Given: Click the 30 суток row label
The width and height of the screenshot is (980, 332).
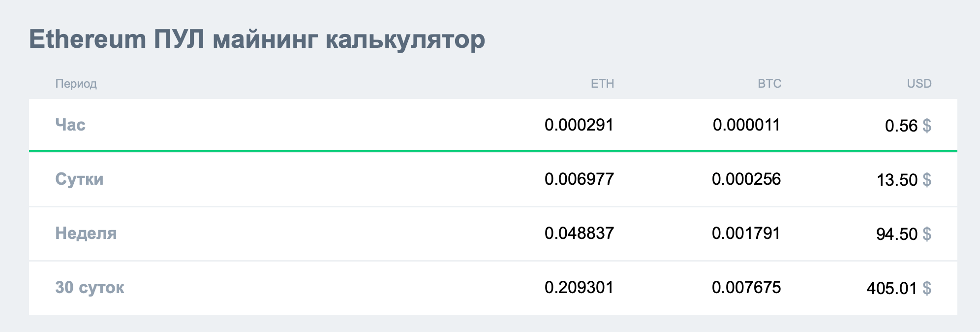Looking at the screenshot, I should [x=90, y=288].
